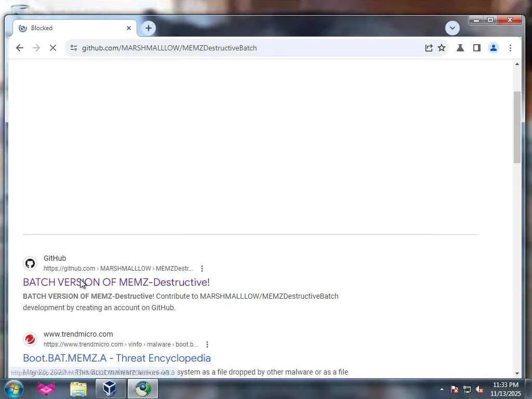Image resolution: width=532 pixels, height=399 pixels.
Task: Click github.com breadcrumb URL text
Action: tap(118, 269)
